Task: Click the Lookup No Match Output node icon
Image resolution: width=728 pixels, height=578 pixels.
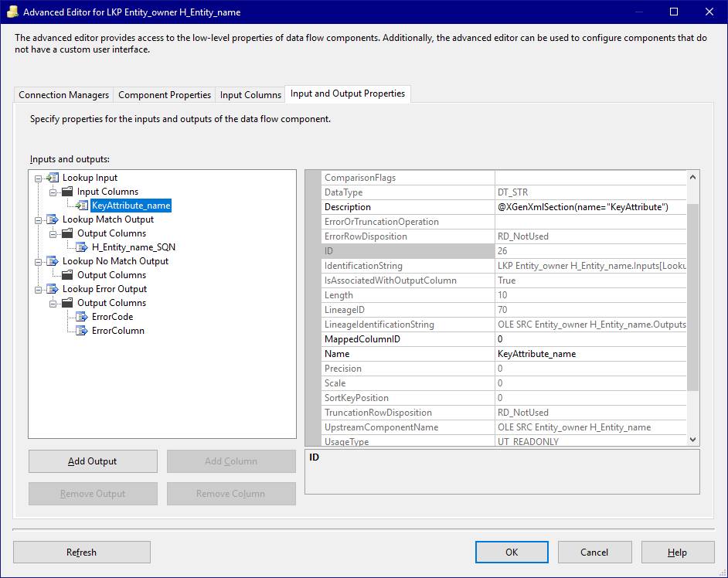Action: tap(53, 261)
